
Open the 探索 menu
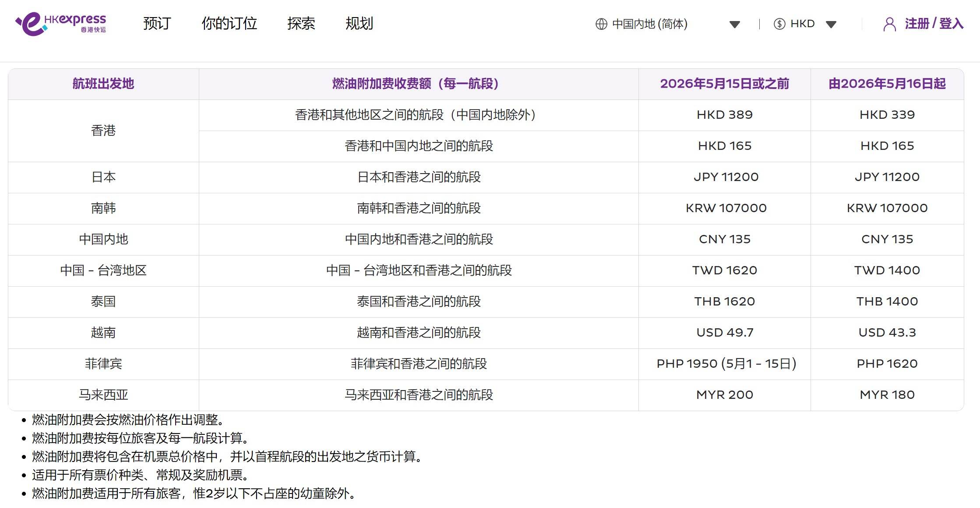[x=301, y=23]
